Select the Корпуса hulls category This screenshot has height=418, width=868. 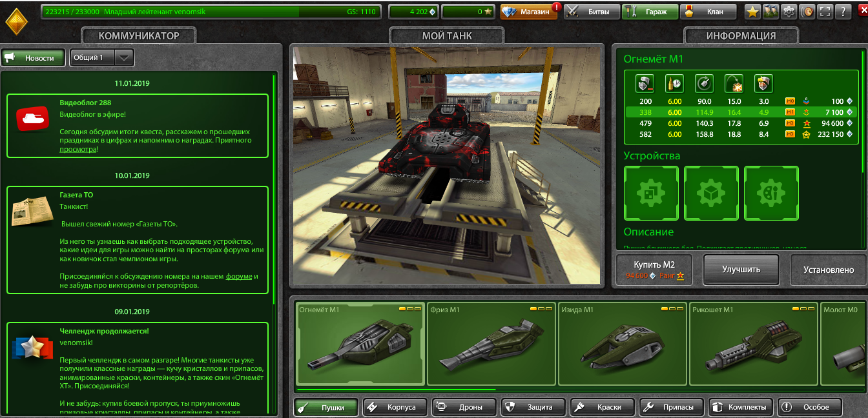(x=396, y=407)
